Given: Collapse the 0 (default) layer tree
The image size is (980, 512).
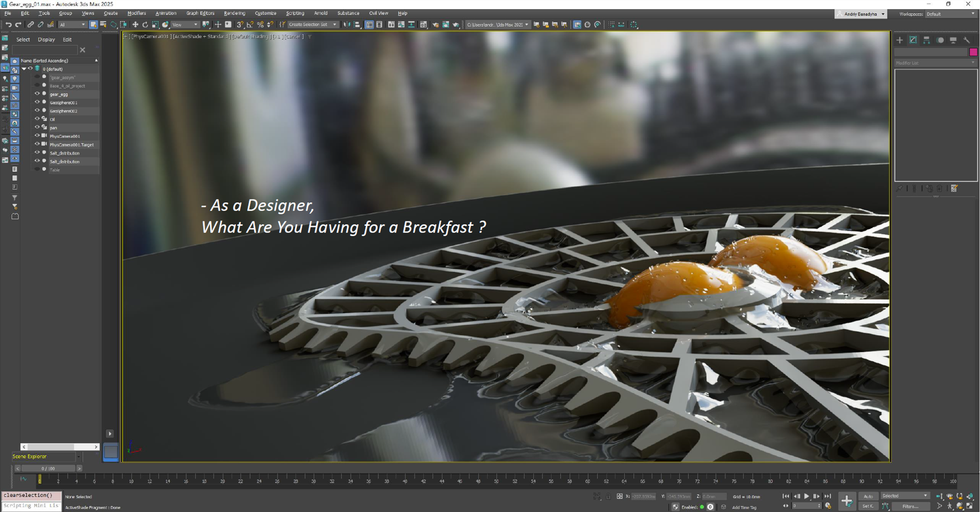Looking at the screenshot, I should tap(24, 69).
